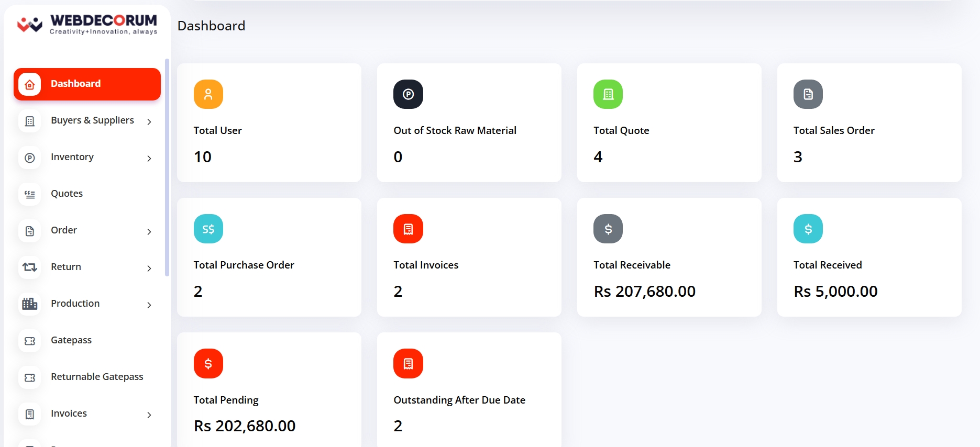Expand the Inventory submenu chevron
This screenshot has width=980, height=447.
149,158
